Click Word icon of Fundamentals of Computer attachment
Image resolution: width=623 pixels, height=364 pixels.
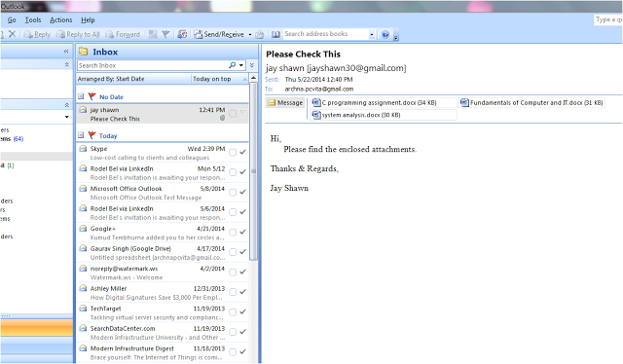(x=464, y=102)
